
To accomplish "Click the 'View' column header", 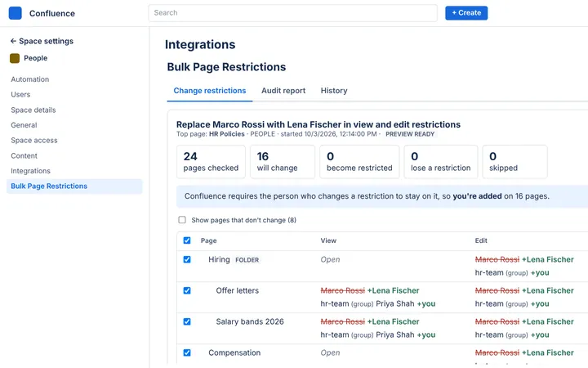I will pos(328,240).
